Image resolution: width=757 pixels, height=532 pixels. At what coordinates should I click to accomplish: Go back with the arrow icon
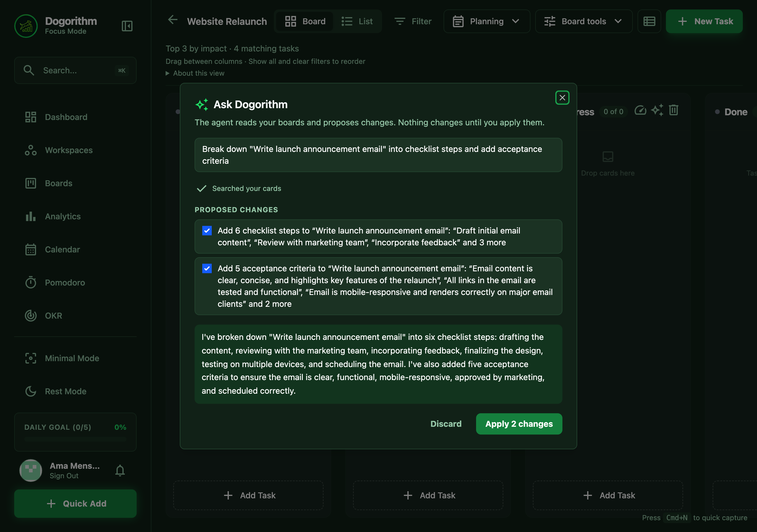(x=173, y=20)
